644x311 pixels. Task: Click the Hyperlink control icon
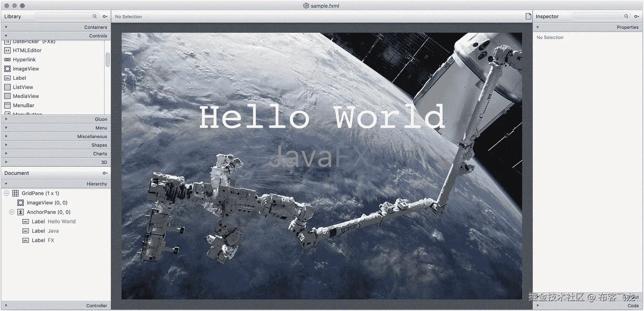tap(7, 59)
